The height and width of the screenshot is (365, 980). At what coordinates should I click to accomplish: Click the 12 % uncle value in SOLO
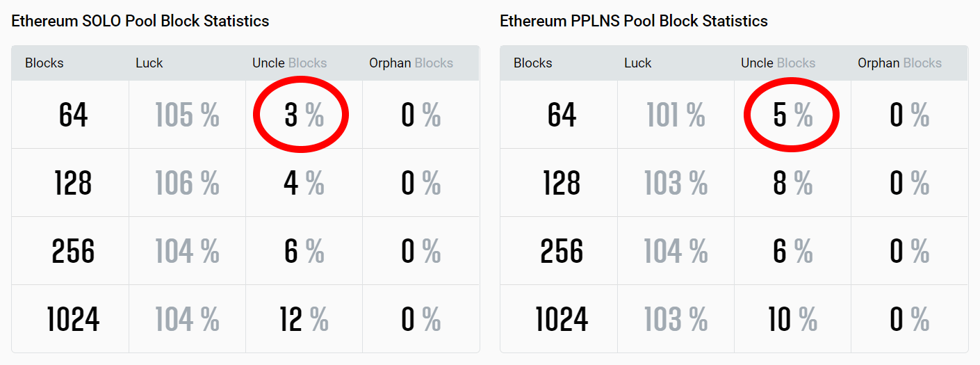(x=304, y=320)
